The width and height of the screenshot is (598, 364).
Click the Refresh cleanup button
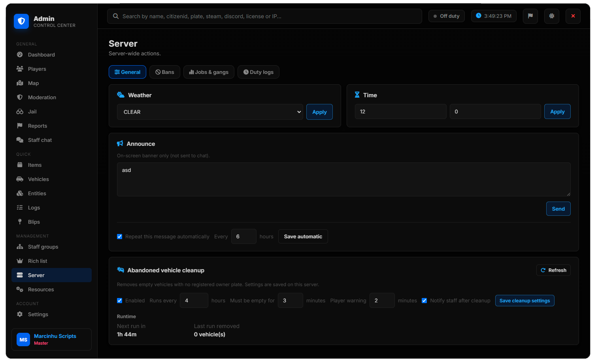(553, 270)
